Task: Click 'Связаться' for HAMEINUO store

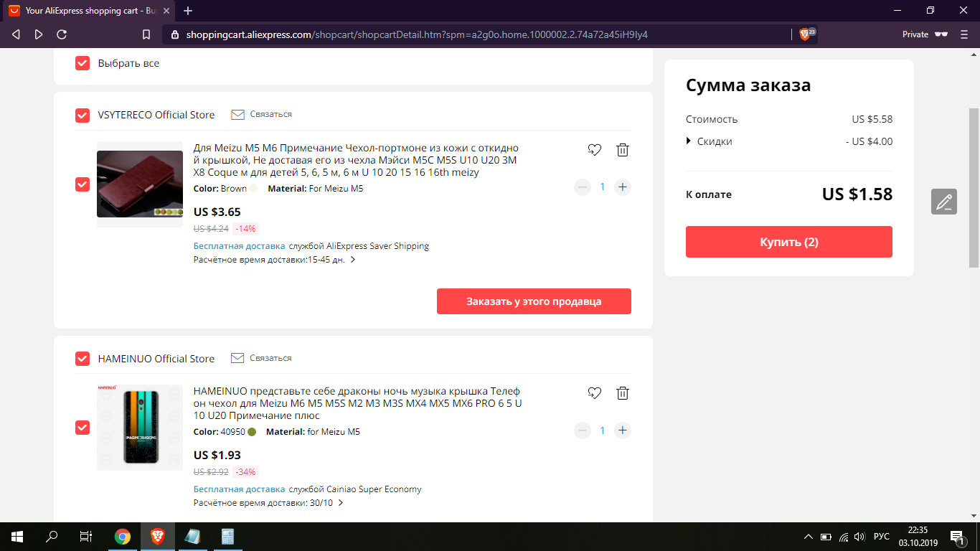Action: [270, 358]
